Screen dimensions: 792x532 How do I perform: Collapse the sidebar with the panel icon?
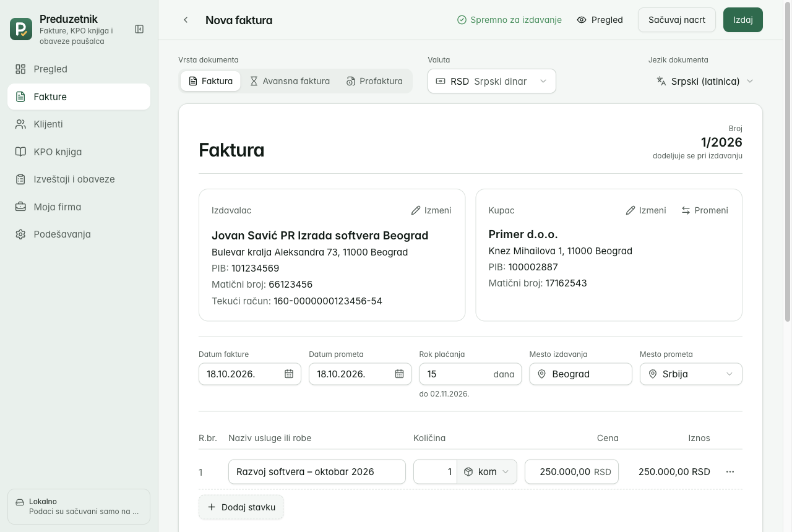139,29
